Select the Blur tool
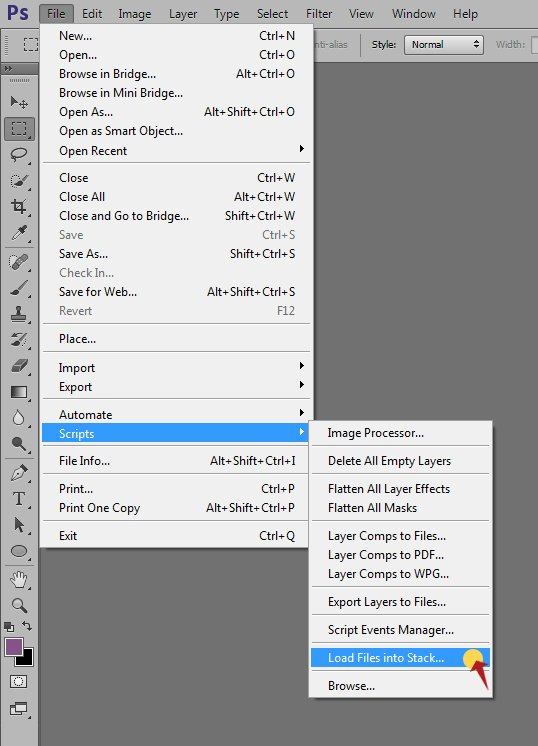This screenshot has height=746, width=538. coord(19,418)
